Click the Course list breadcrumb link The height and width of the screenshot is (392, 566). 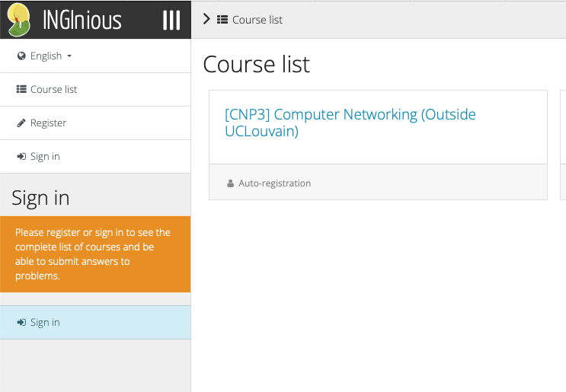point(257,20)
